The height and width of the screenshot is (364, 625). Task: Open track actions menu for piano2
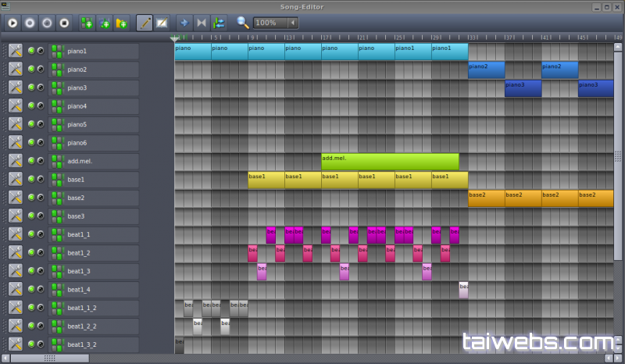click(x=16, y=70)
